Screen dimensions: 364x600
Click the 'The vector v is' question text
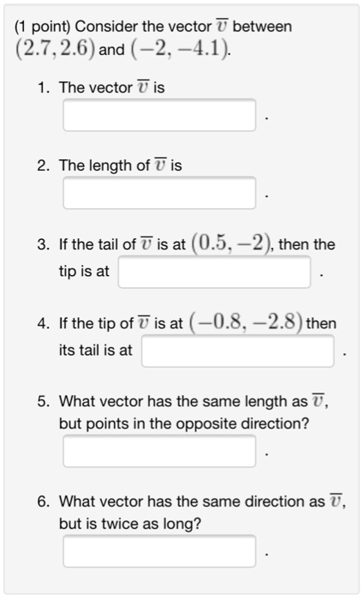pyautogui.click(x=111, y=87)
